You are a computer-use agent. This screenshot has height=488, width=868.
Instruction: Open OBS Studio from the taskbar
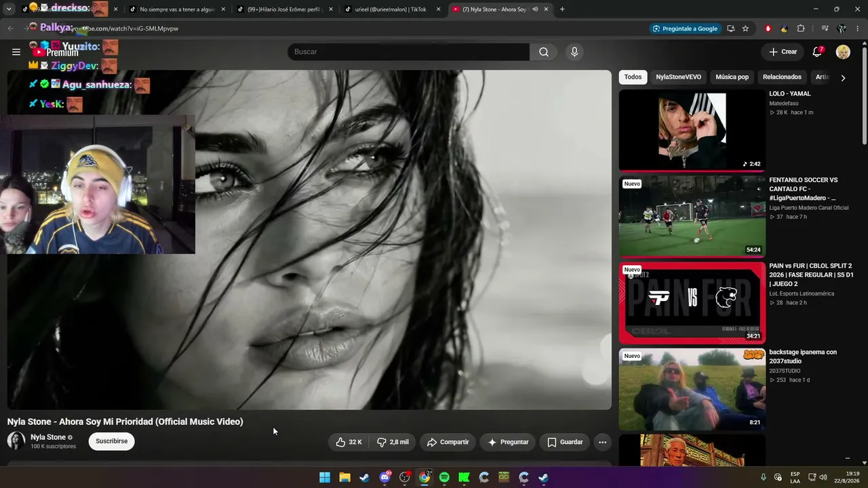pyautogui.click(x=405, y=477)
